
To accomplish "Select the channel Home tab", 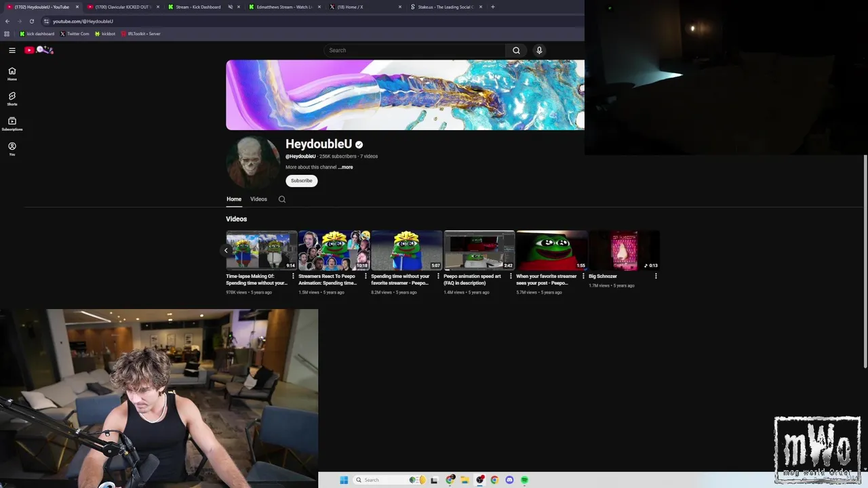I will coord(234,199).
